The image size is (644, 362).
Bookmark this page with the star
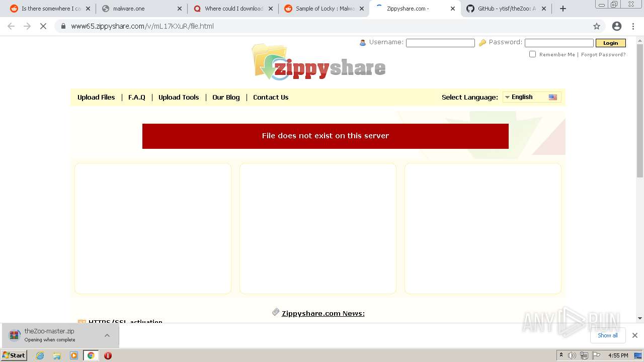point(597,26)
